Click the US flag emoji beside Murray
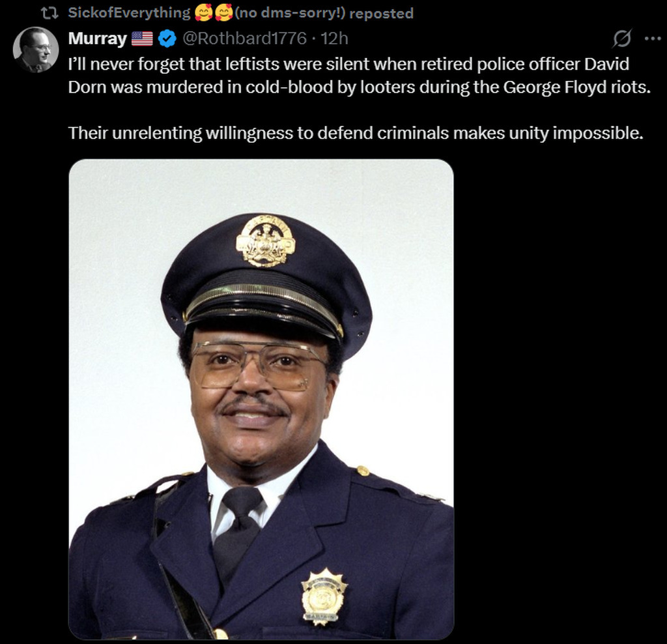The image size is (667, 644). [x=141, y=39]
